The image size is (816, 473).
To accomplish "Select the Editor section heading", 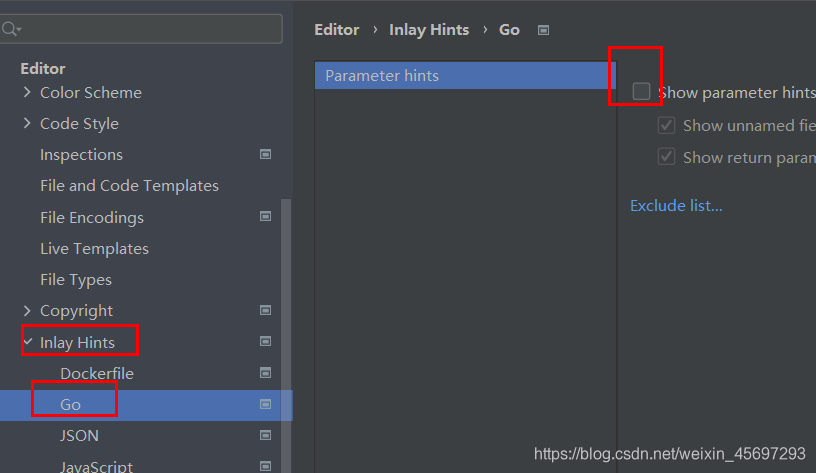I will coord(43,69).
